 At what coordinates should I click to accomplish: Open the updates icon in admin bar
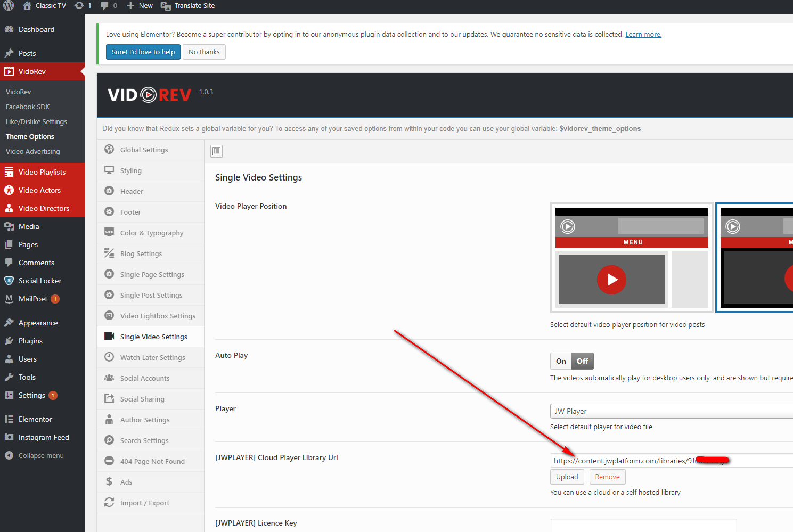79,6
